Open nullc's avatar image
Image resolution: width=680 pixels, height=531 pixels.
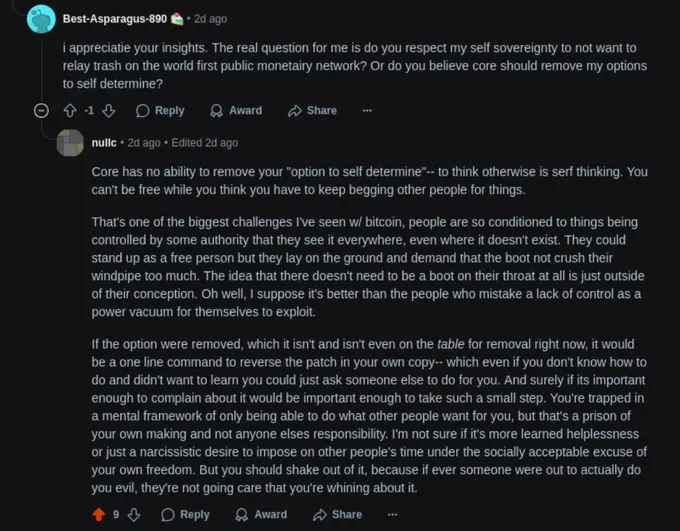70,143
